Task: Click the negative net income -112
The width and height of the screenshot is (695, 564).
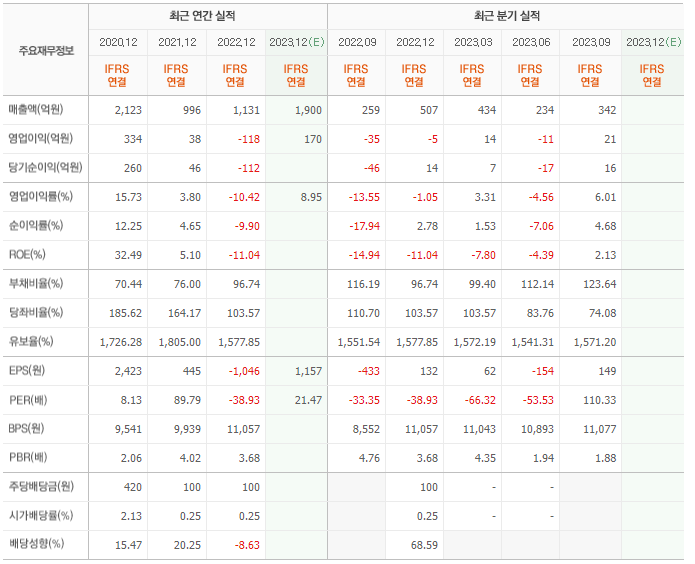Action: tap(249, 168)
